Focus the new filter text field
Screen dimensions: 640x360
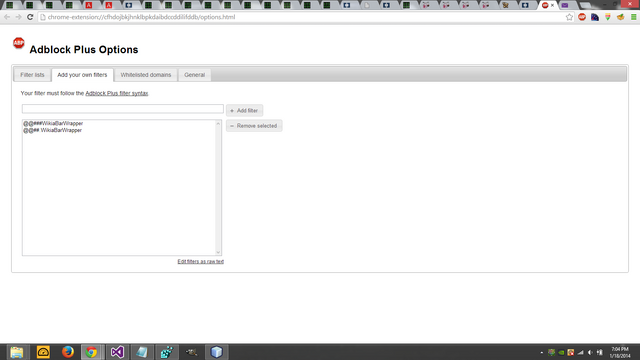tap(122, 109)
